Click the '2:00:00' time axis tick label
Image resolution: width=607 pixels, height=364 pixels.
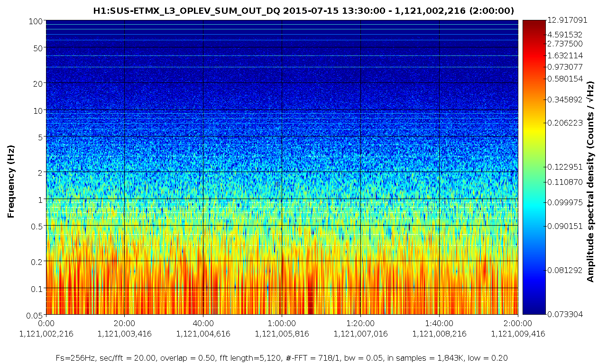518,324
